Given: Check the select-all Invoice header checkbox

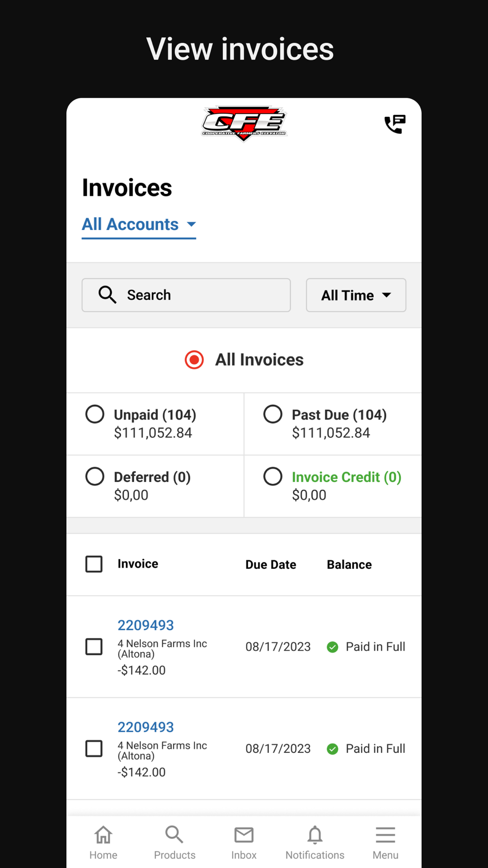Looking at the screenshot, I should (x=94, y=564).
